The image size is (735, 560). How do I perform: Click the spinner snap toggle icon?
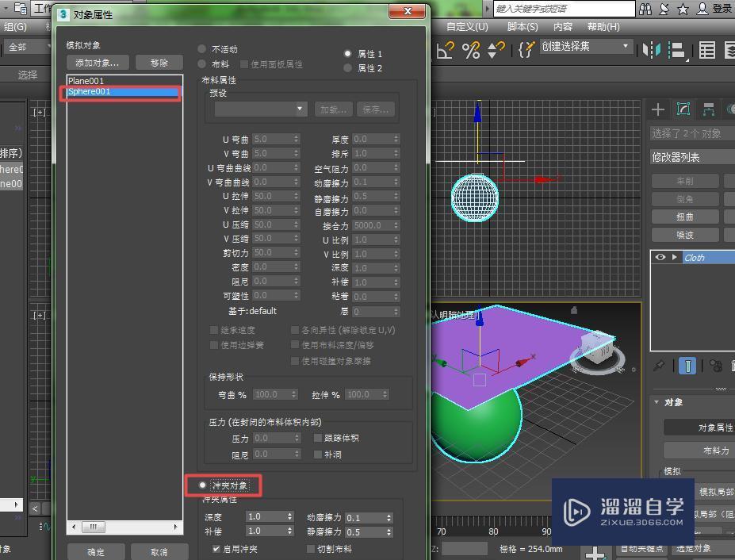point(496,50)
